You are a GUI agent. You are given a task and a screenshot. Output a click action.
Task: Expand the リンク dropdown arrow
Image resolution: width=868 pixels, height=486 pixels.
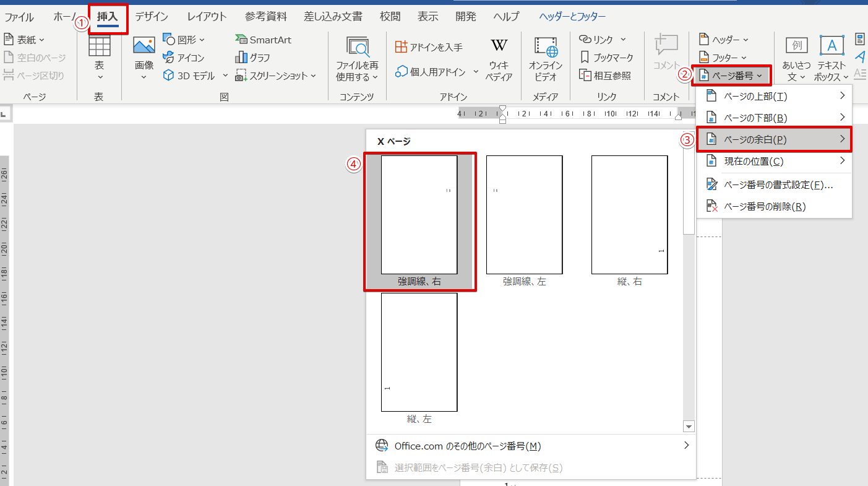[x=623, y=40]
